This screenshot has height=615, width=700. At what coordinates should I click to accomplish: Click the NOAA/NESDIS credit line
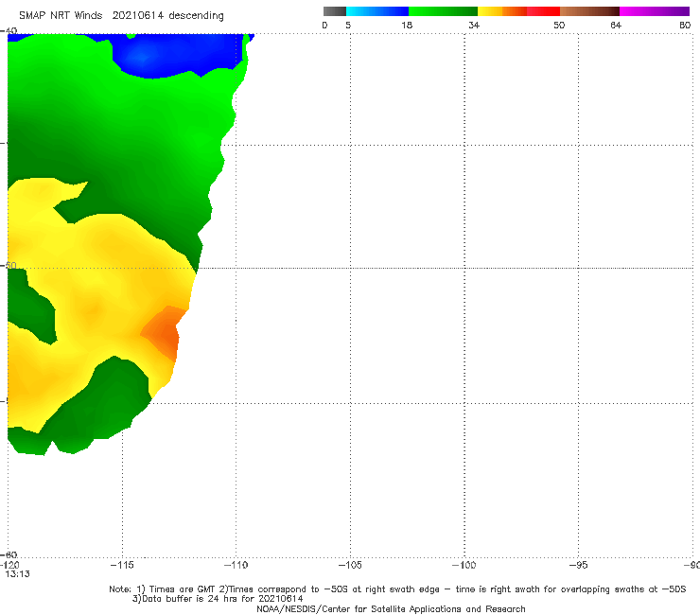(x=391, y=608)
